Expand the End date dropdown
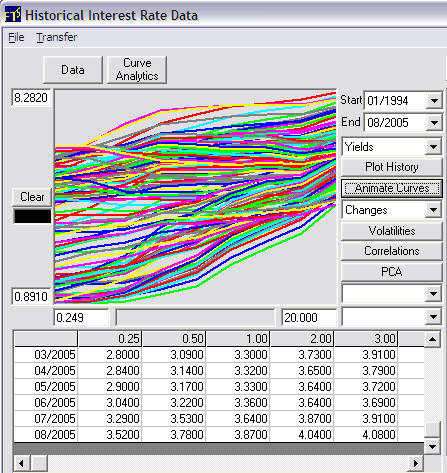This screenshot has width=447, height=473. click(434, 123)
